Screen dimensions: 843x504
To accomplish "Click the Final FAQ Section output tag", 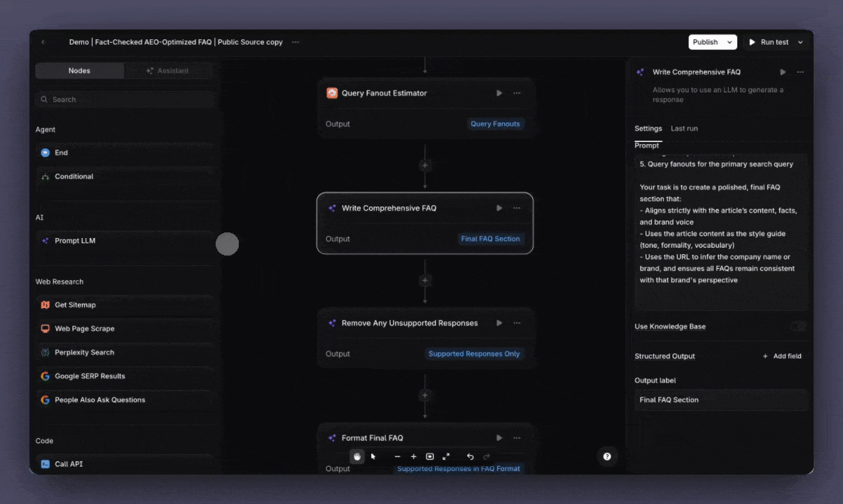I will coord(490,239).
